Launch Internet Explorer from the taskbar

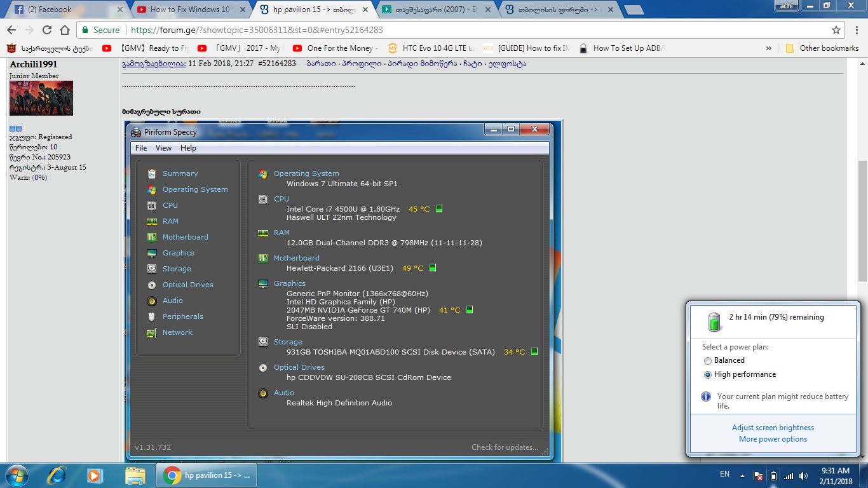click(x=57, y=475)
